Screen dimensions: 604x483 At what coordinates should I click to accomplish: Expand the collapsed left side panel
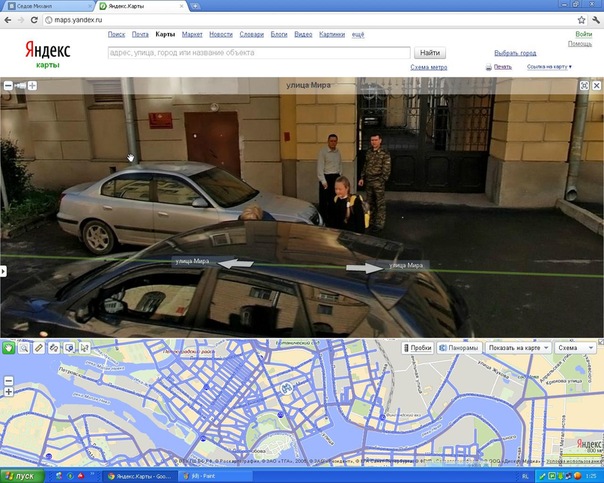pos(3,271)
